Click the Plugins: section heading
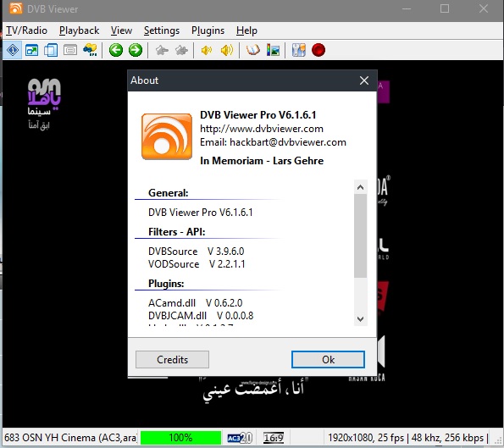This screenshot has height=448, width=504. pyautogui.click(x=166, y=284)
